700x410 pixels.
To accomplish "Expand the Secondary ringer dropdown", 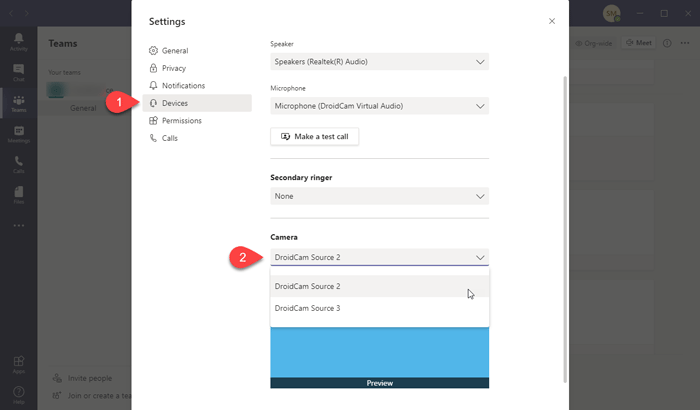I will pos(379,196).
